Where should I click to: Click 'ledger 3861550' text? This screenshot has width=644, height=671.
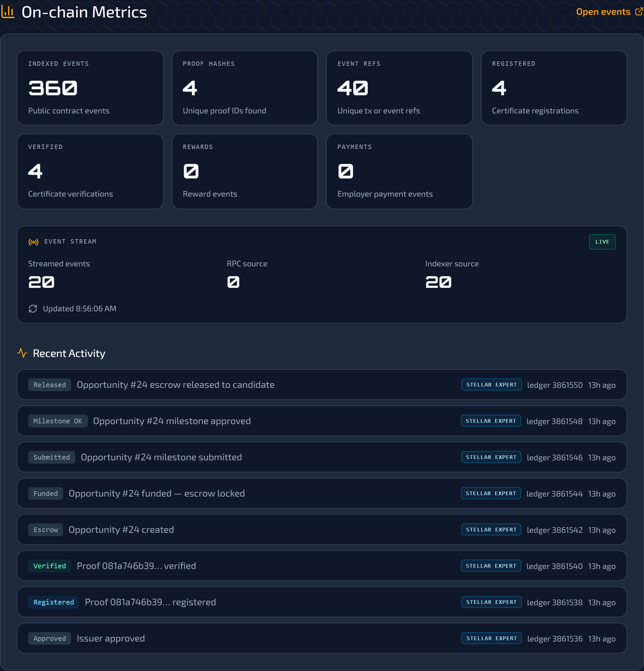point(555,385)
